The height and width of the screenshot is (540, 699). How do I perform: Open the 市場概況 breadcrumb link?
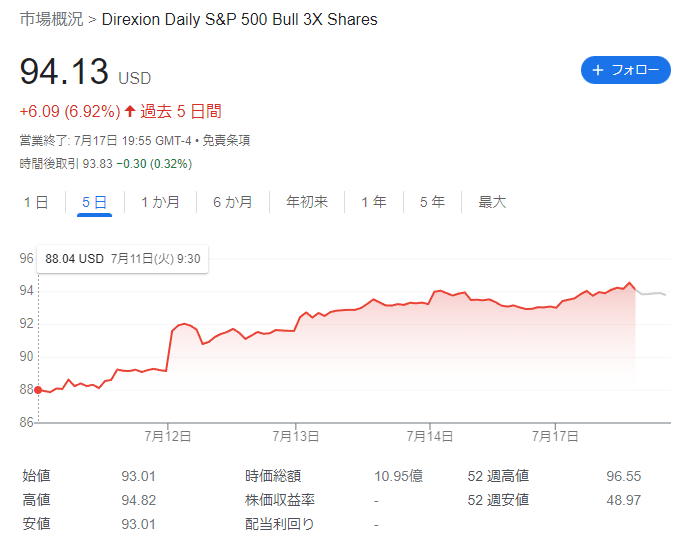[51, 19]
